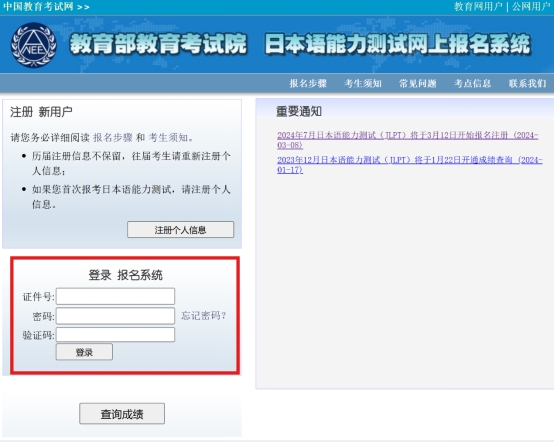
Task: Open the 2023年12月 JLPT score query notice
Action: (410, 165)
